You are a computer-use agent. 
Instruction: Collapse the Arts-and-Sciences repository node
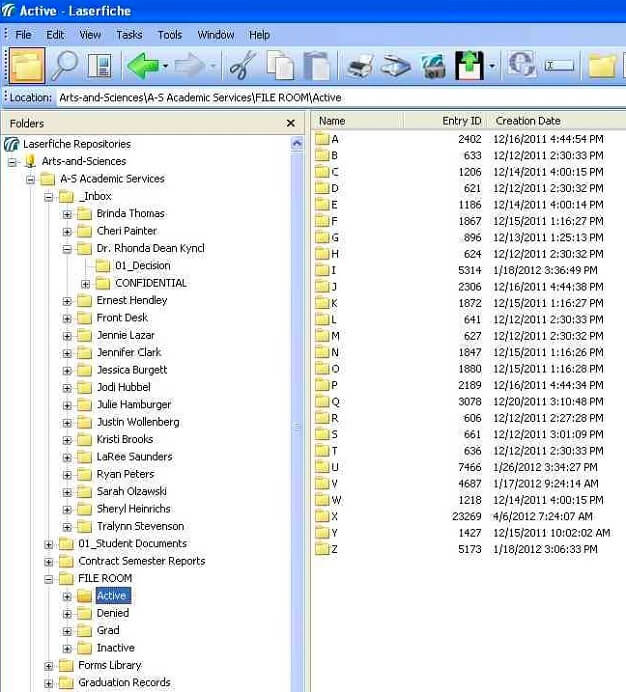(x=12, y=162)
